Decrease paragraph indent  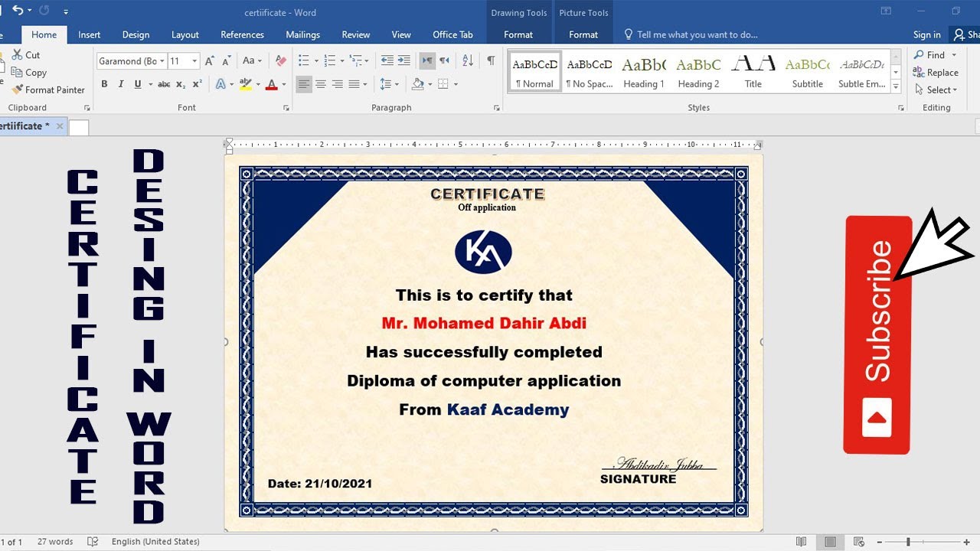pos(387,60)
